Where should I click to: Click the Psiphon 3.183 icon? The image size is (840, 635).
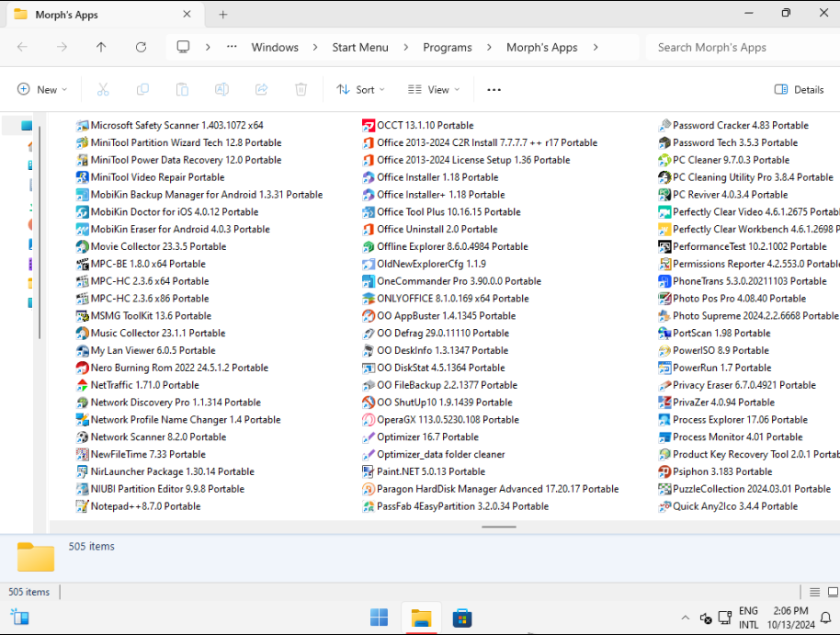664,471
